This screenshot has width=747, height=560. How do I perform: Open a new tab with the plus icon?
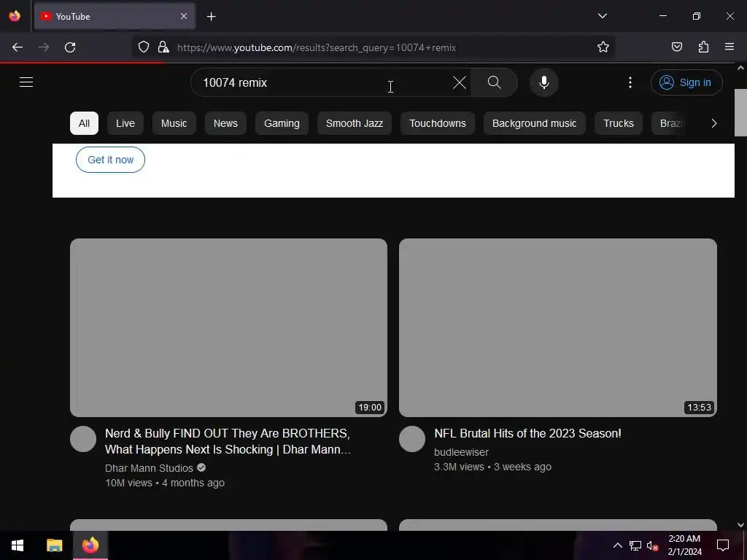click(211, 17)
